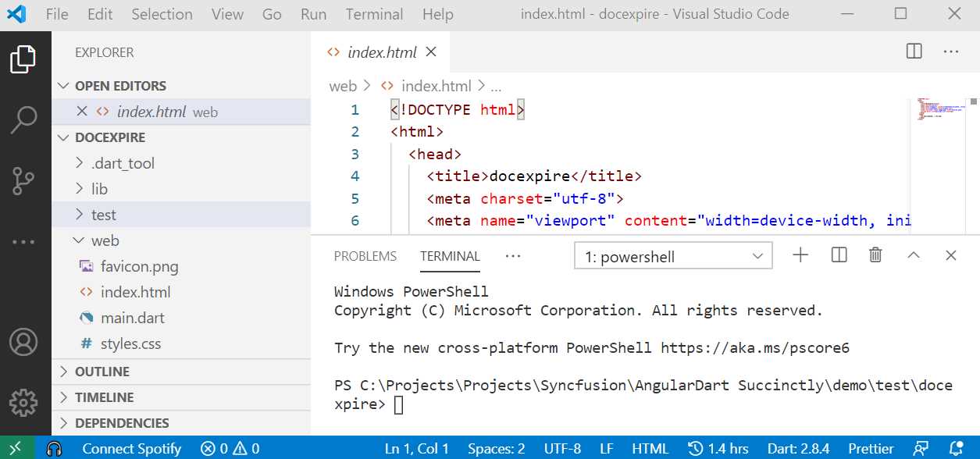Toggle panel maximize with the chevron icon
Image resolution: width=980 pixels, height=459 pixels.
(x=913, y=254)
